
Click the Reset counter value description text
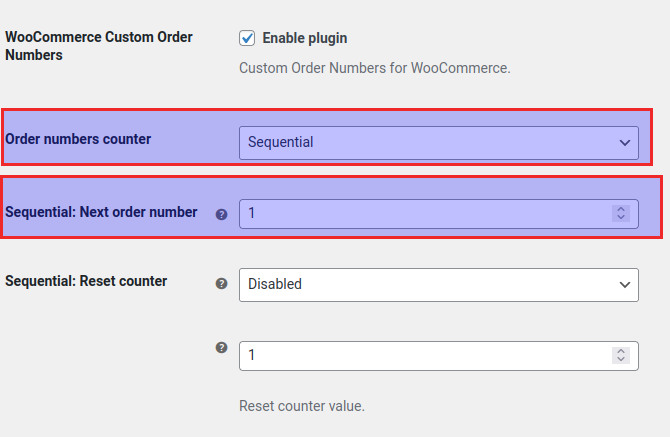(302, 406)
